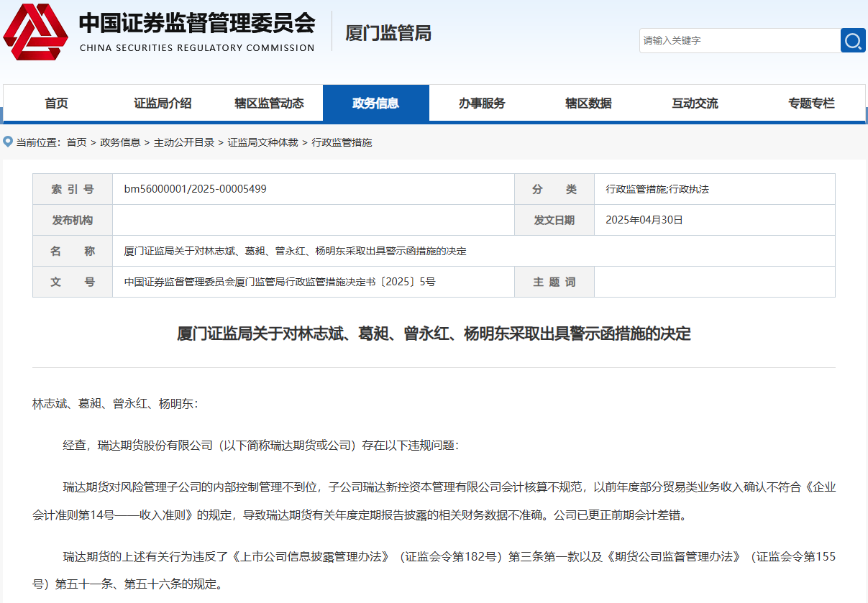Image resolution: width=868 pixels, height=603 pixels.
Task: Open the 辖区数据 navigation tab
Action: 588,103
